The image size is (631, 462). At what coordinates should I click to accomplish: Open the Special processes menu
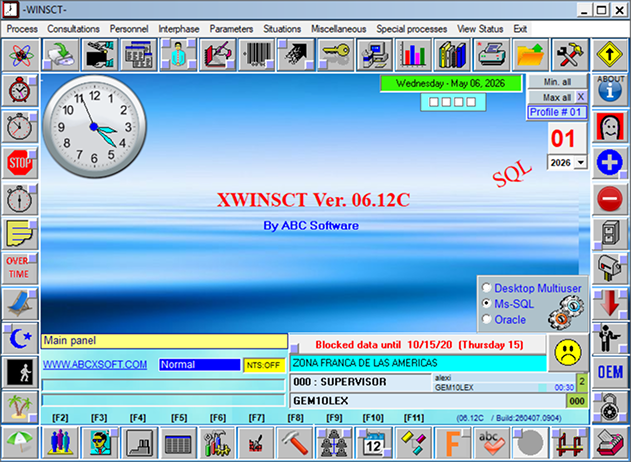[x=412, y=29]
